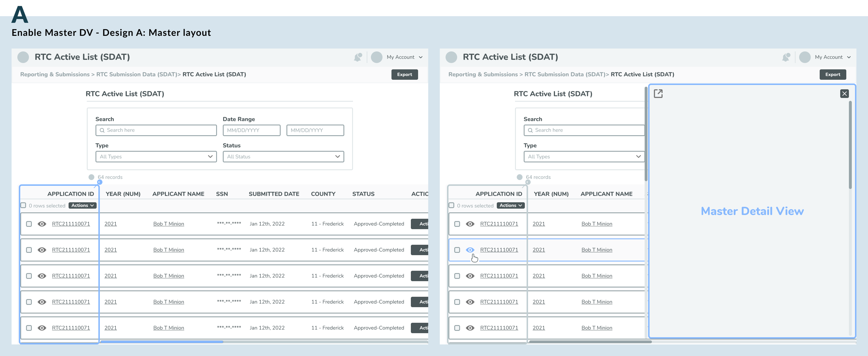Click the eye icon on second row

[x=470, y=249]
